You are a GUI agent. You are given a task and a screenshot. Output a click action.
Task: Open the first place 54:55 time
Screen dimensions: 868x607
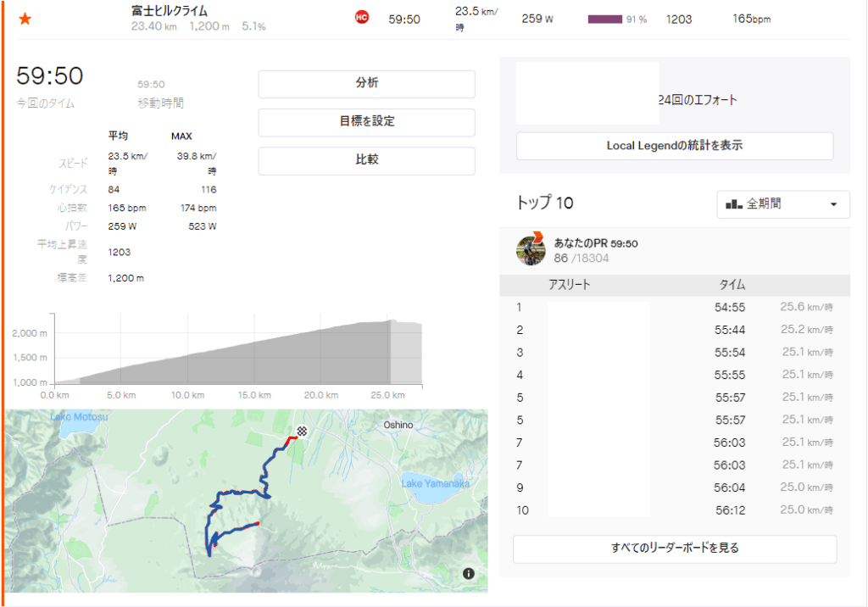pyautogui.click(x=730, y=307)
